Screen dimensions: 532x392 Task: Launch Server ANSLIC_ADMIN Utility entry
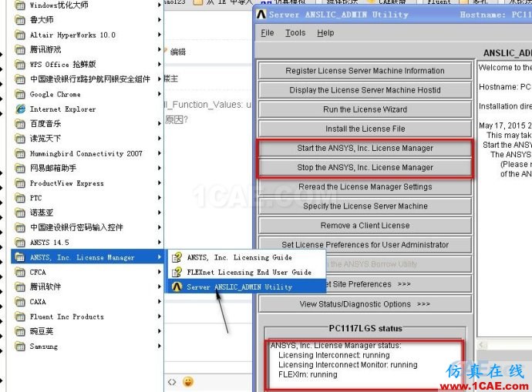click(x=247, y=287)
